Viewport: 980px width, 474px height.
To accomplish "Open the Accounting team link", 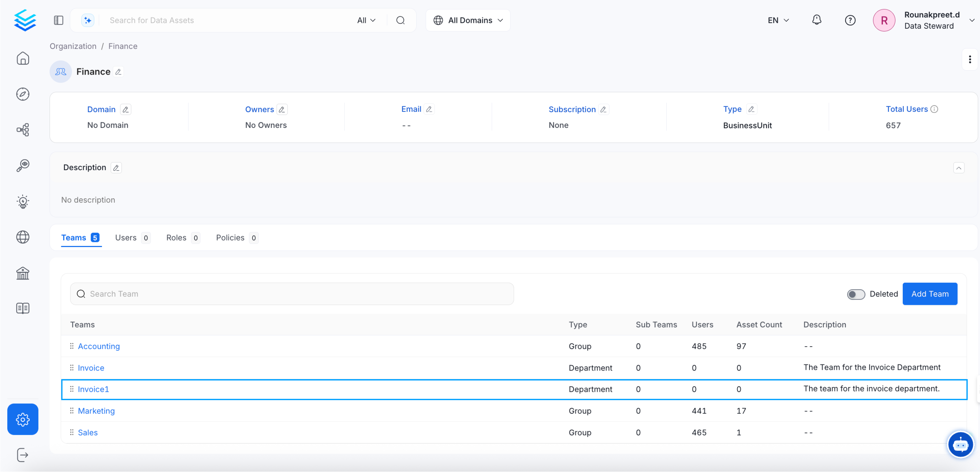I will (x=99, y=346).
